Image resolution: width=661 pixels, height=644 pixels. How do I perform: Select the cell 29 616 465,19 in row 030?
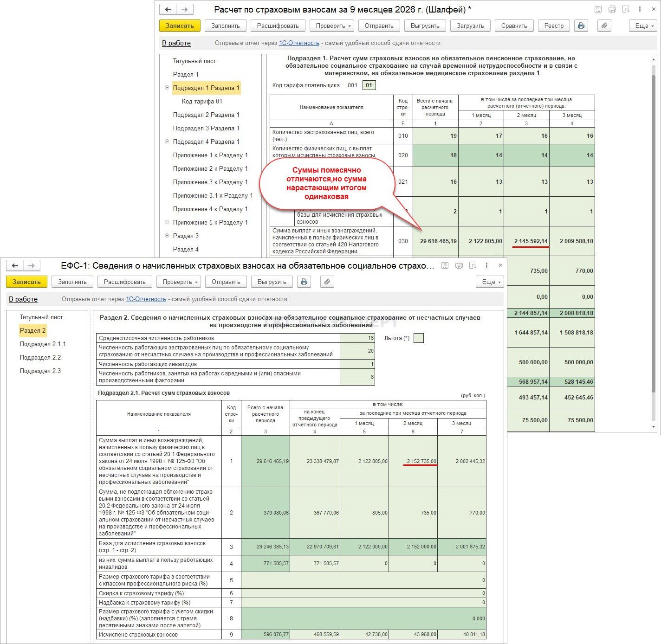tap(435, 241)
